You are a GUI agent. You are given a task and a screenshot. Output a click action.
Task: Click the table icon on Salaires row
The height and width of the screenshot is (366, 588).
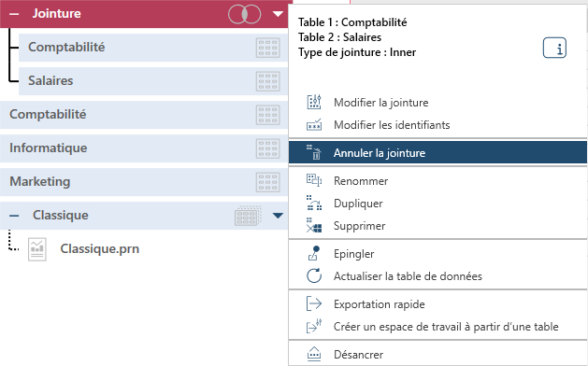pos(267,81)
